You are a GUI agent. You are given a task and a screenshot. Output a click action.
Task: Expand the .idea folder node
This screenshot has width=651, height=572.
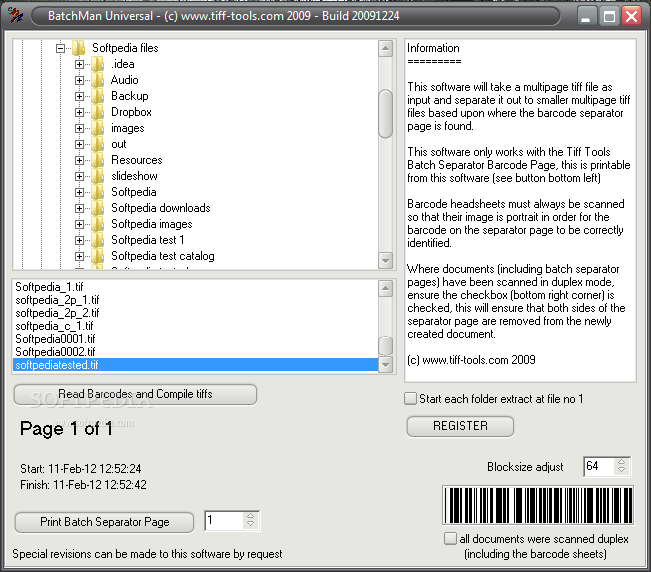tap(79, 64)
